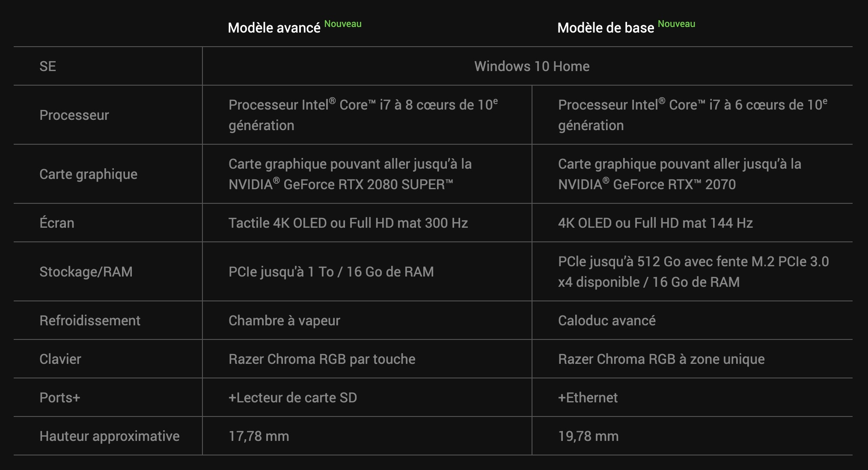Click the "Stockage/RAM" row label
This screenshot has height=470, width=868.
pos(86,272)
